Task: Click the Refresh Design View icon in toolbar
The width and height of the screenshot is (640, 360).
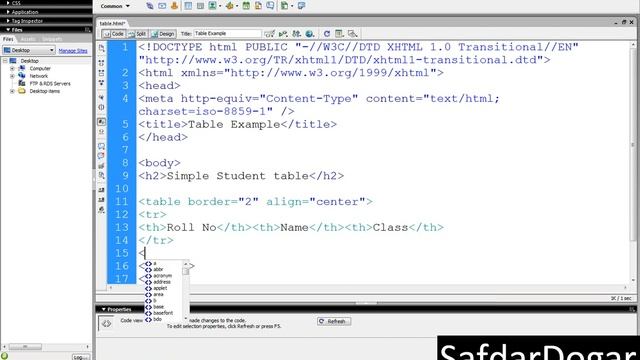Action: click(x=327, y=34)
